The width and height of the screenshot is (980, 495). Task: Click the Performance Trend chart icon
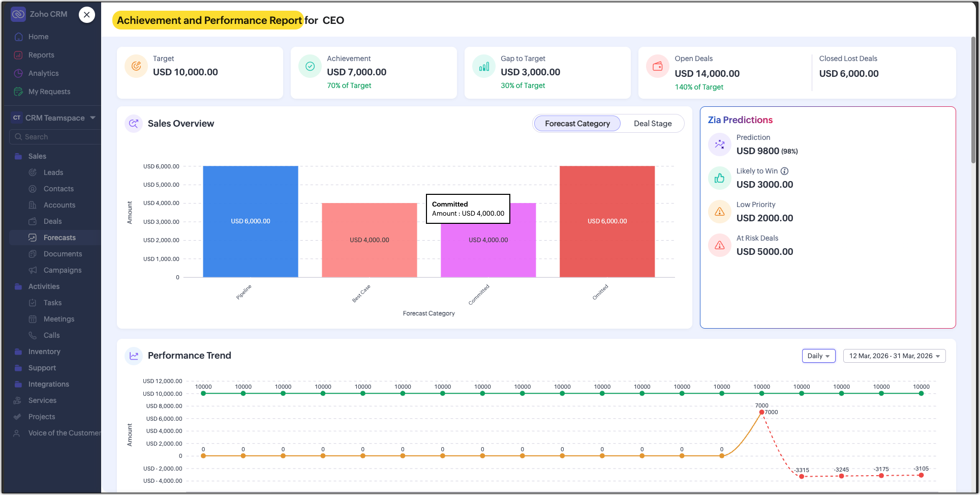(134, 356)
